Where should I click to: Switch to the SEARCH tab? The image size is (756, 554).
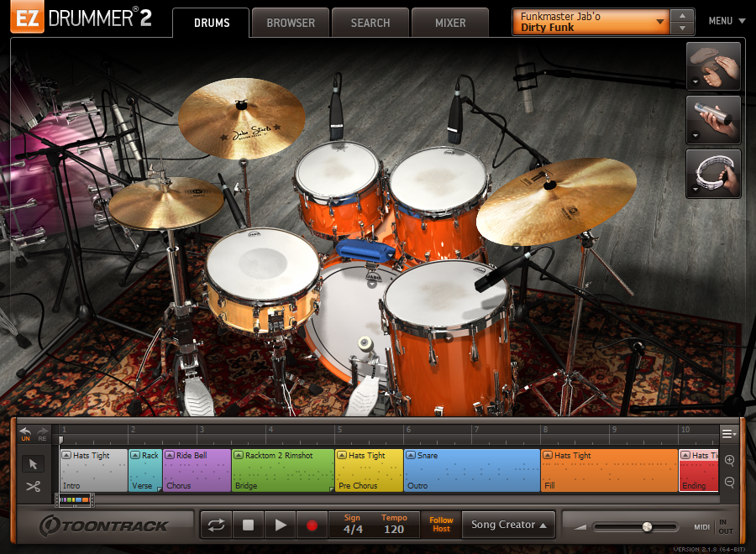pos(370,23)
